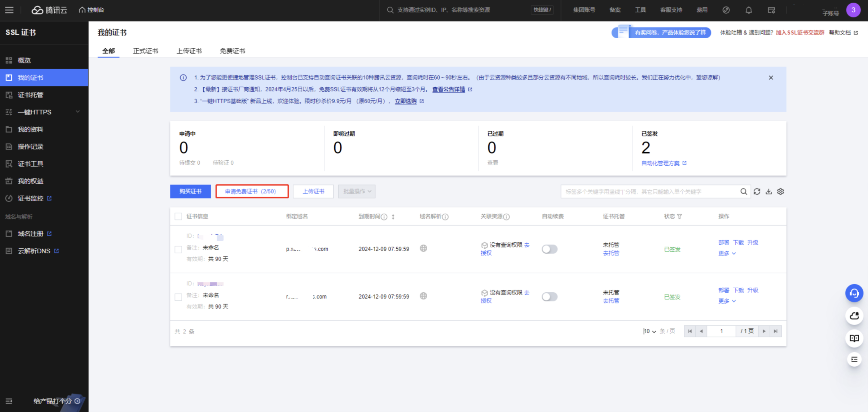Open 证书监控 external link
Image resolution: width=868 pixels, height=412 pixels.
[x=44, y=198]
